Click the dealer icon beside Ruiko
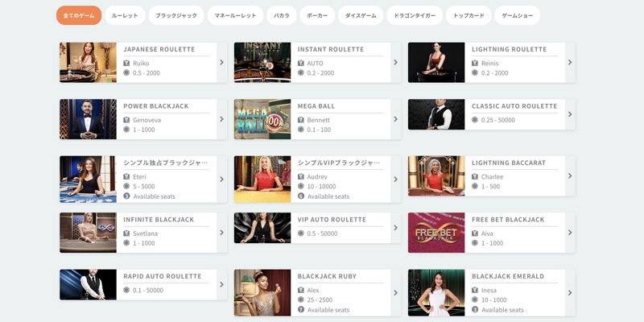The width and height of the screenshot is (644, 322). coord(126,63)
